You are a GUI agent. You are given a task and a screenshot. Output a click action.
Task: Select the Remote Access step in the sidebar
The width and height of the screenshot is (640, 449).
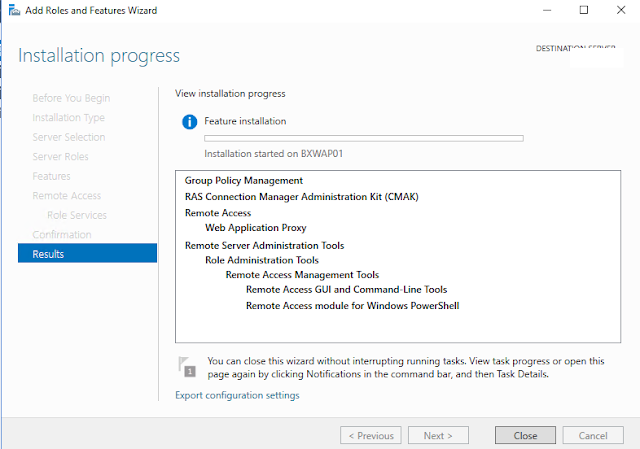67,196
